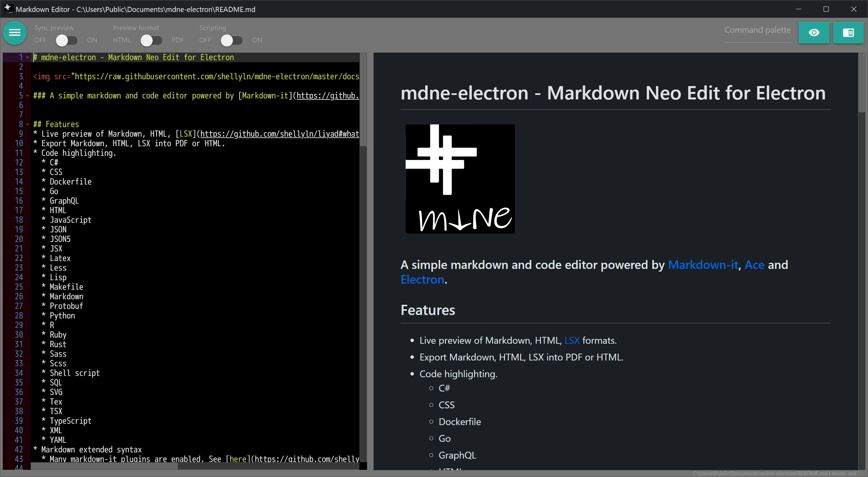Open the LSX link in the preview
Viewport: 868px width, 477px height.
(572, 340)
